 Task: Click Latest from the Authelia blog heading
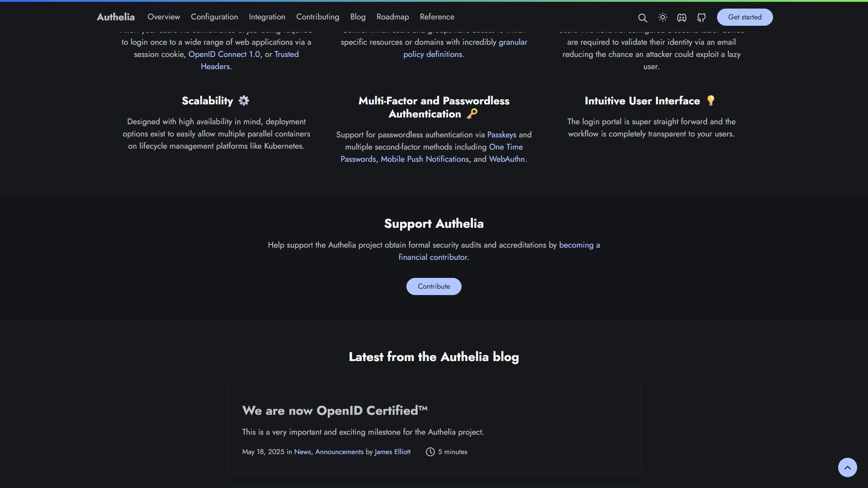[x=434, y=357]
